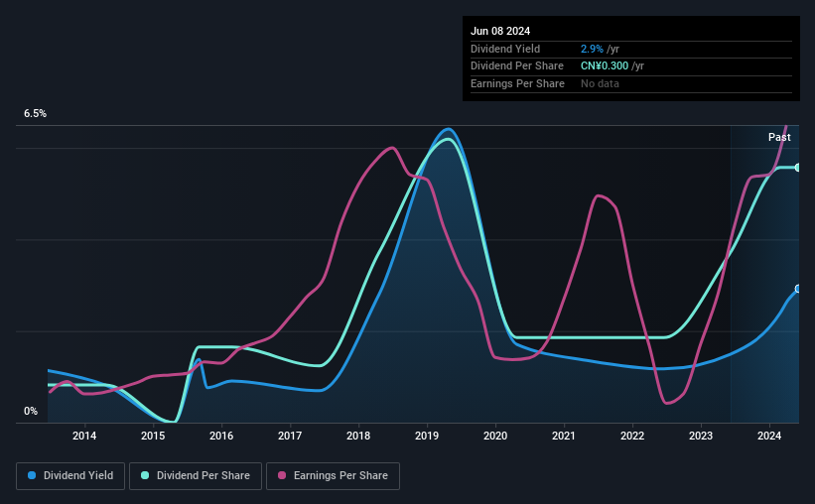
Task: Toggle the Dividend Per Share legend series
Action: tap(196, 476)
